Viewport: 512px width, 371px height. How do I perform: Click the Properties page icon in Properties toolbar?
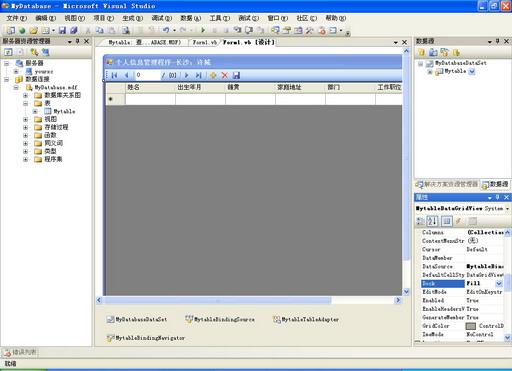tap(472, 221)
